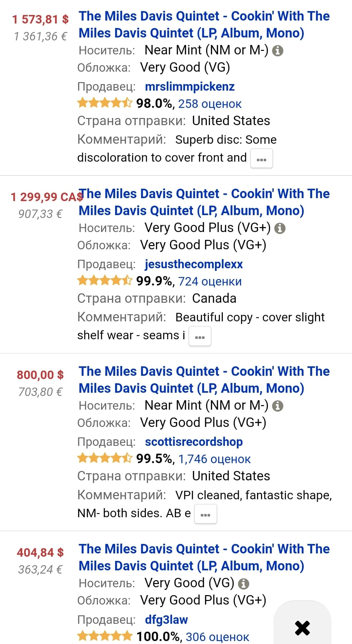The height and width of the screenshot is (644, 352).
Task: View the 258 оценок feedback link
Action: [x=210, y=104]
